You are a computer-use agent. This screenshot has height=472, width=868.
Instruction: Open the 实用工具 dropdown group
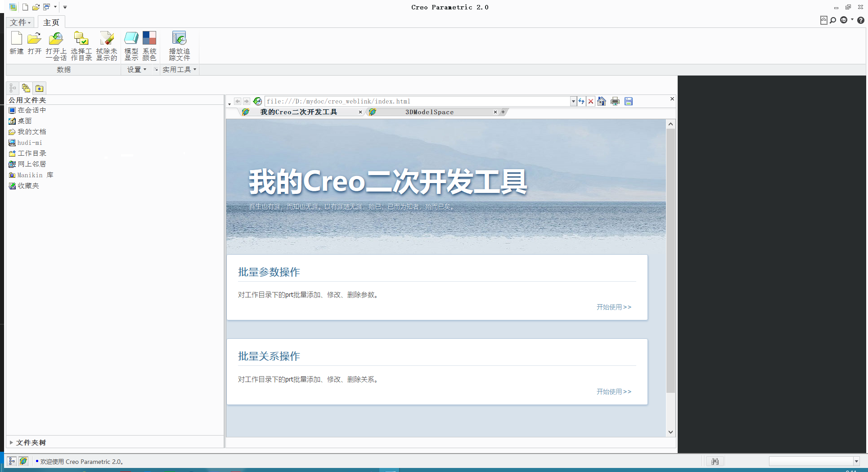tap(180, 69)
